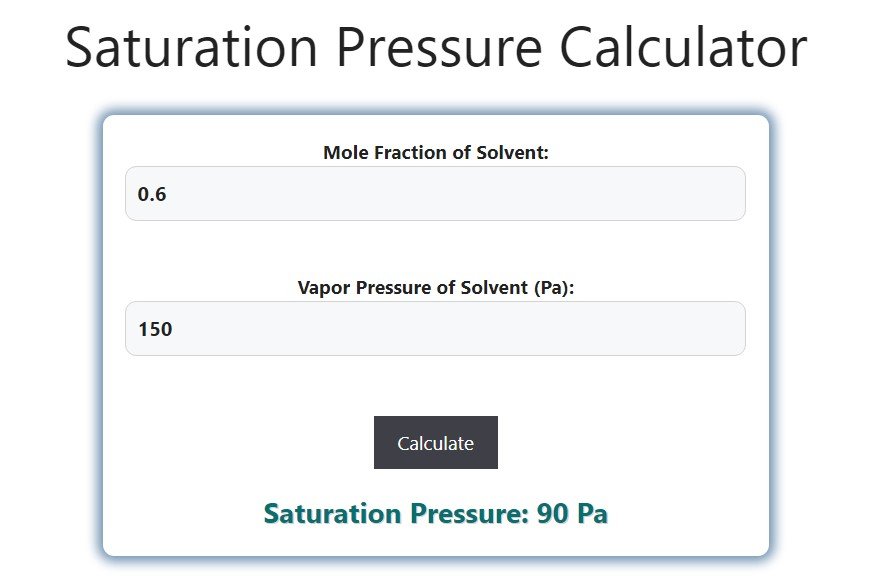Click the white calculator card panel
Viewport: 878px width, 586px height.
435,390
